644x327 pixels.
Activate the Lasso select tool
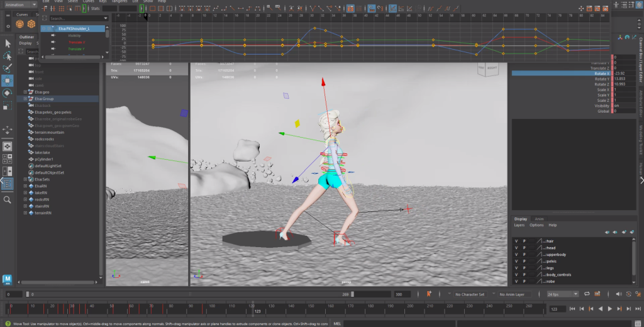(8, 56)
